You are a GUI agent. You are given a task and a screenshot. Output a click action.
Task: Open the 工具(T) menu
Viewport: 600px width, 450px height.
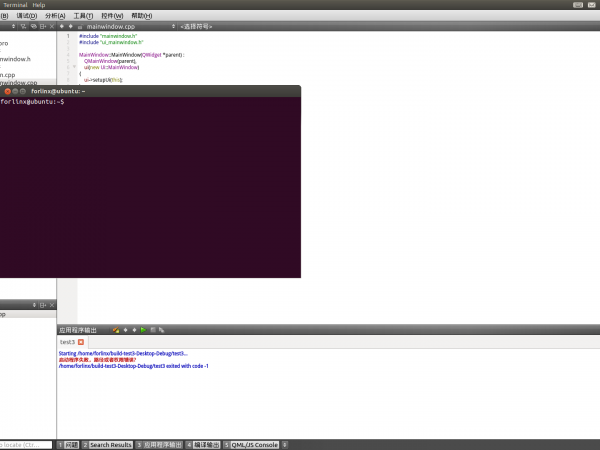pyautogui.click(x=83, y=16)
